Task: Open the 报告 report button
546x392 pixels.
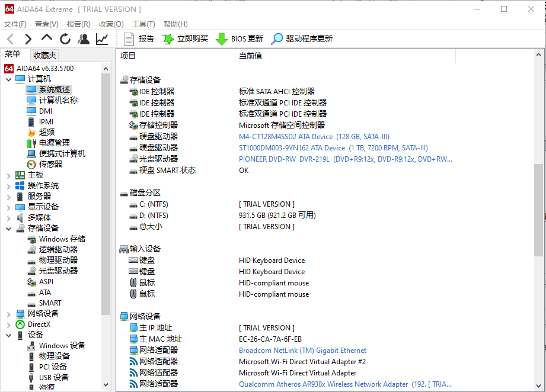Action: 139,39
